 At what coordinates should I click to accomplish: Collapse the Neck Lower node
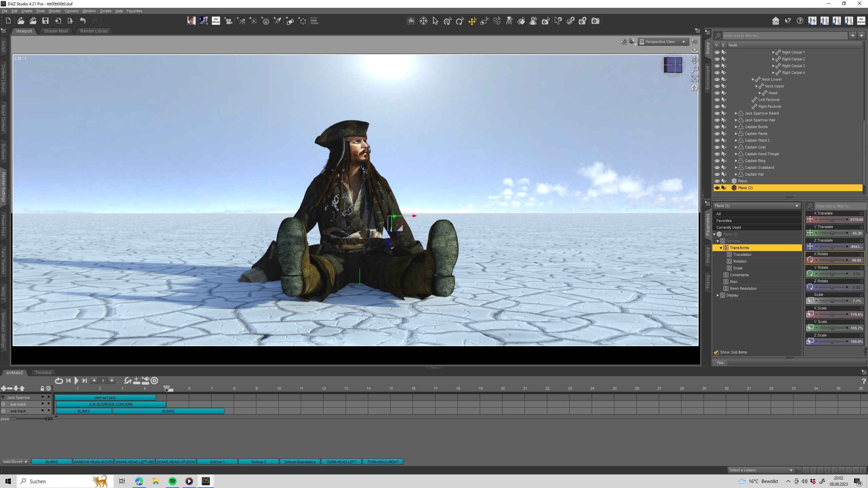[x=753, y=79]
